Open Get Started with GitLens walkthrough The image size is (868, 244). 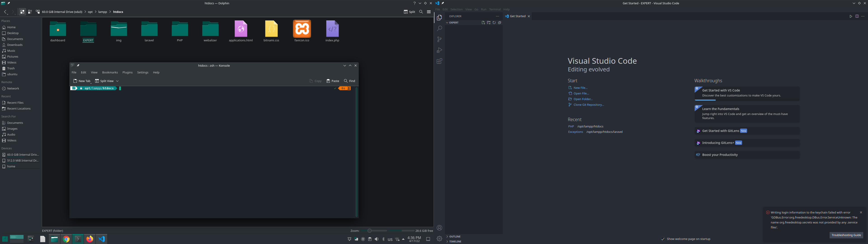(747, 131)
